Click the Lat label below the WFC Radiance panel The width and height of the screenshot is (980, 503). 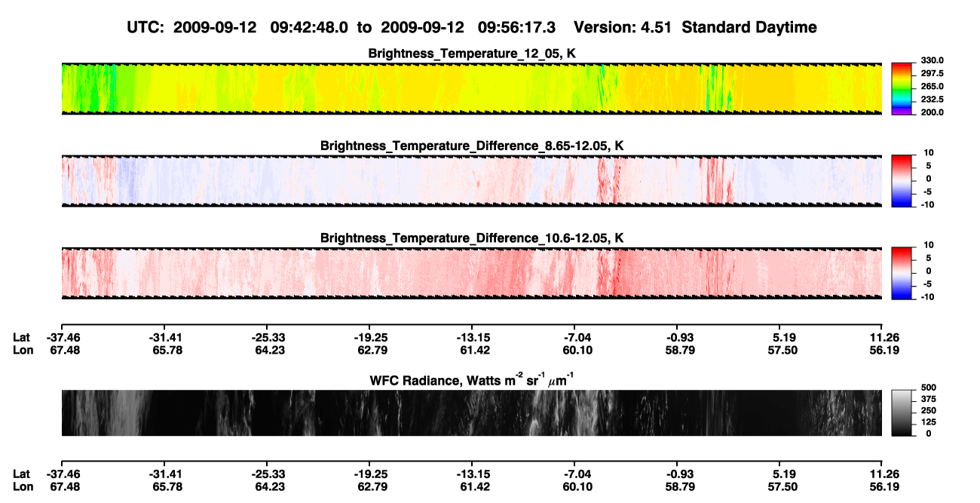pyautogui.click(x=22, y=474)
